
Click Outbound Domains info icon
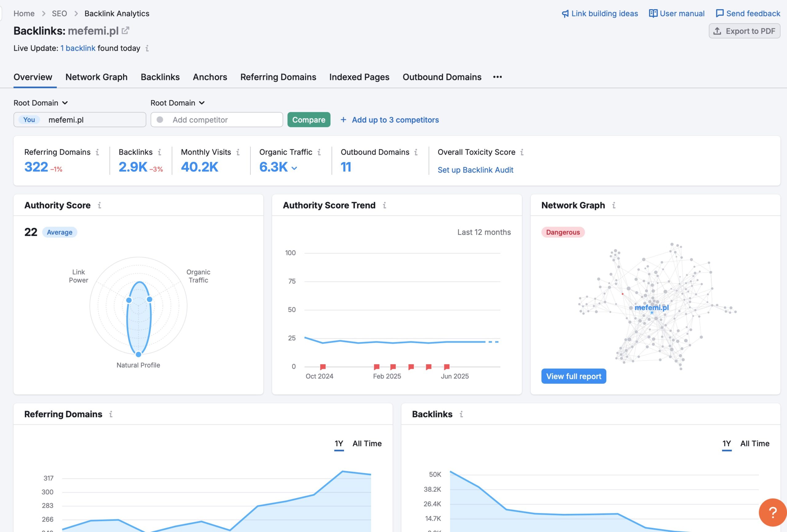pos(416,152)
